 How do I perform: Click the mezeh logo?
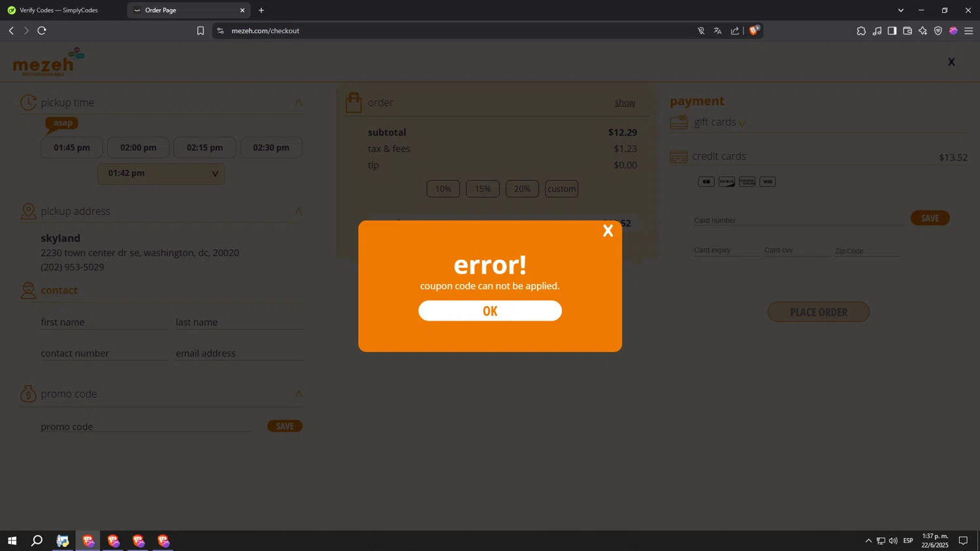click(x=49, y=62)
